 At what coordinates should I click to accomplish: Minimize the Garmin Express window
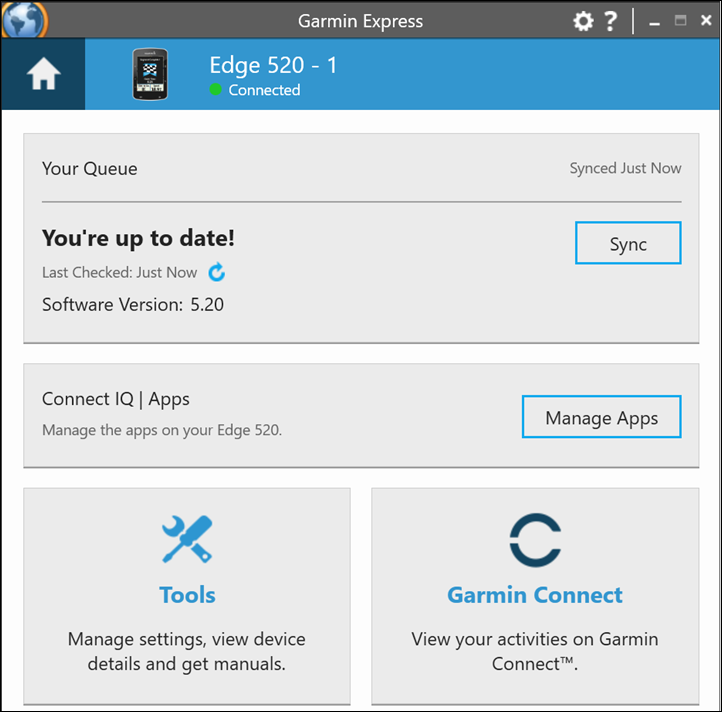[654, 22]
